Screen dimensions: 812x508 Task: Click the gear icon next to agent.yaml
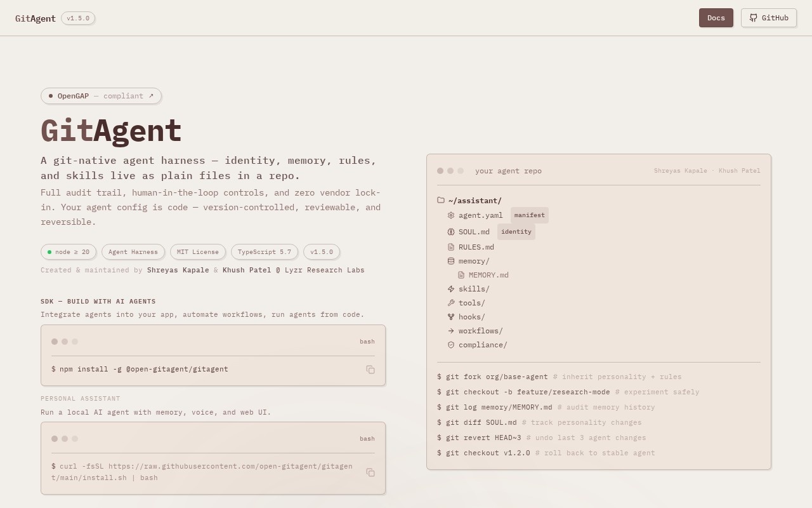tap(451, 215)
